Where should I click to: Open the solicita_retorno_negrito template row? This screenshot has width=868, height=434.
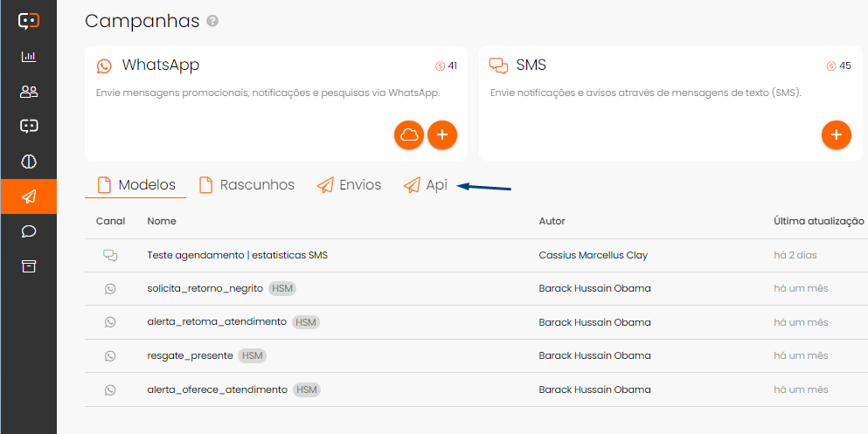207,288
